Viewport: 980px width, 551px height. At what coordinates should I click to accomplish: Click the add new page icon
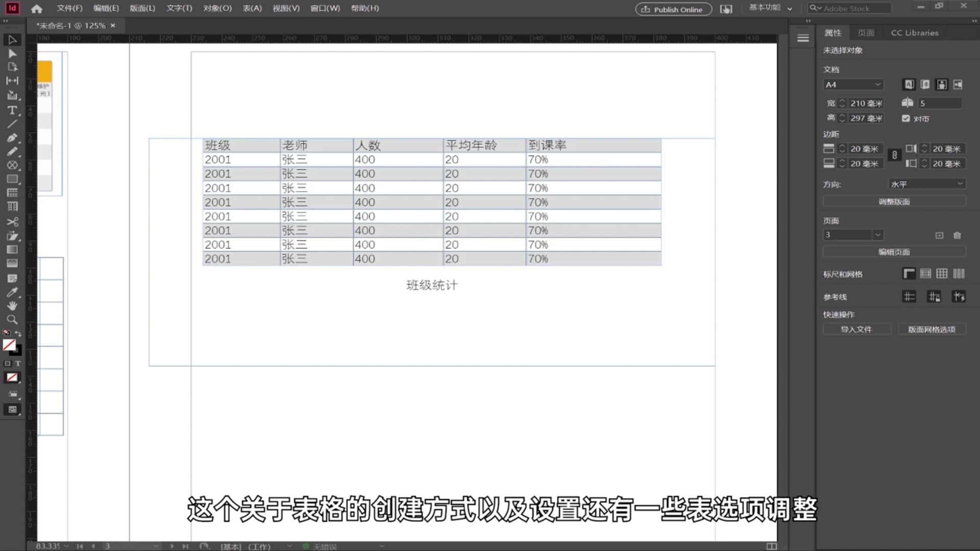coord(939,235)
